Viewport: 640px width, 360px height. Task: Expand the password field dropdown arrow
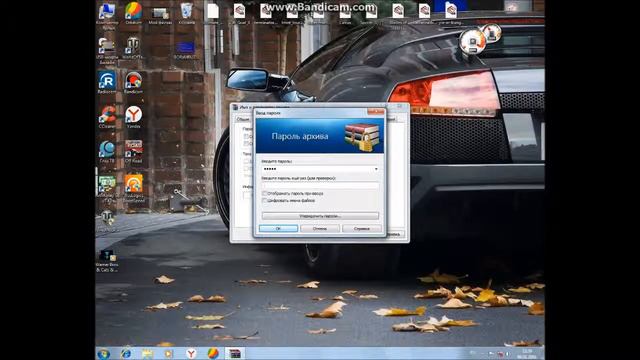coord(376,169)
